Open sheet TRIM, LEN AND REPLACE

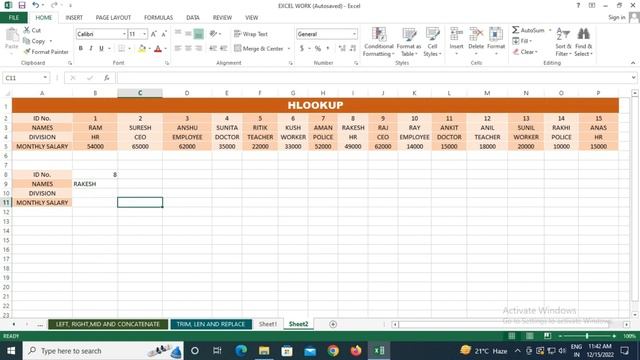point(211,324)
